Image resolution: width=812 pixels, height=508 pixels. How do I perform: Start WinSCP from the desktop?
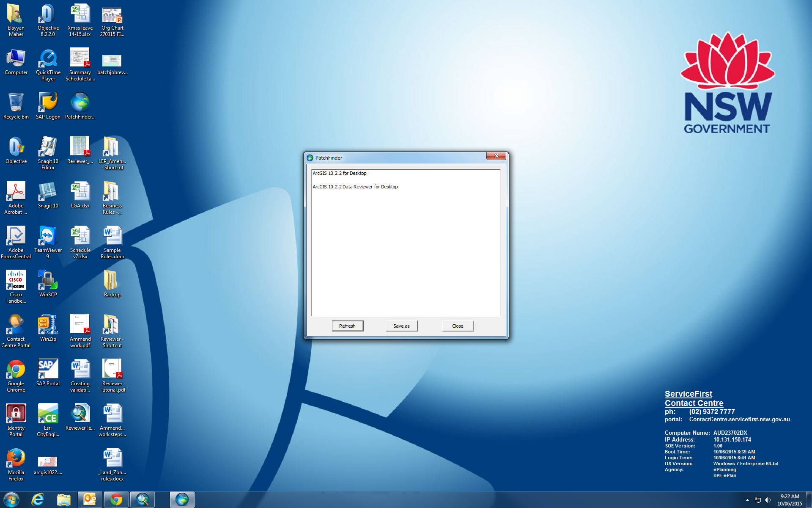[48, 279]
